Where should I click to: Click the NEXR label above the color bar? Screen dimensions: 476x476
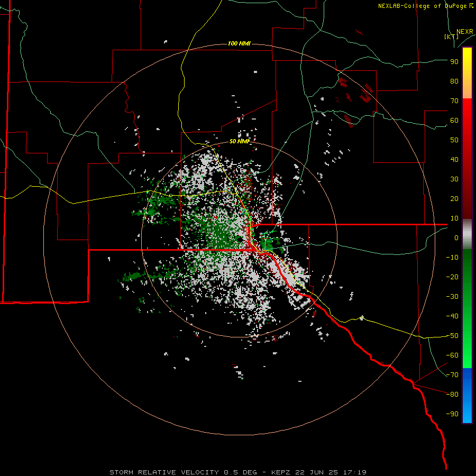[x=465, y=32]
